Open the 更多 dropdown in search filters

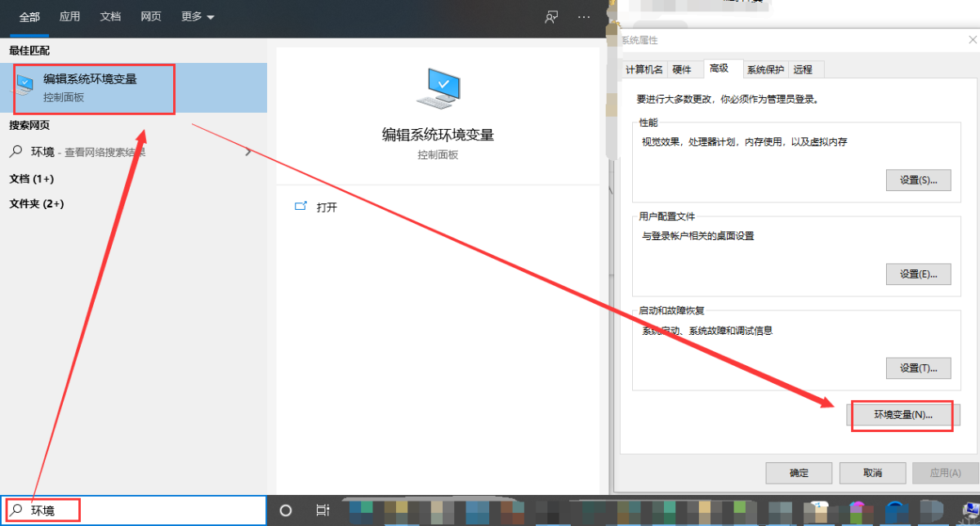[198, 16]
